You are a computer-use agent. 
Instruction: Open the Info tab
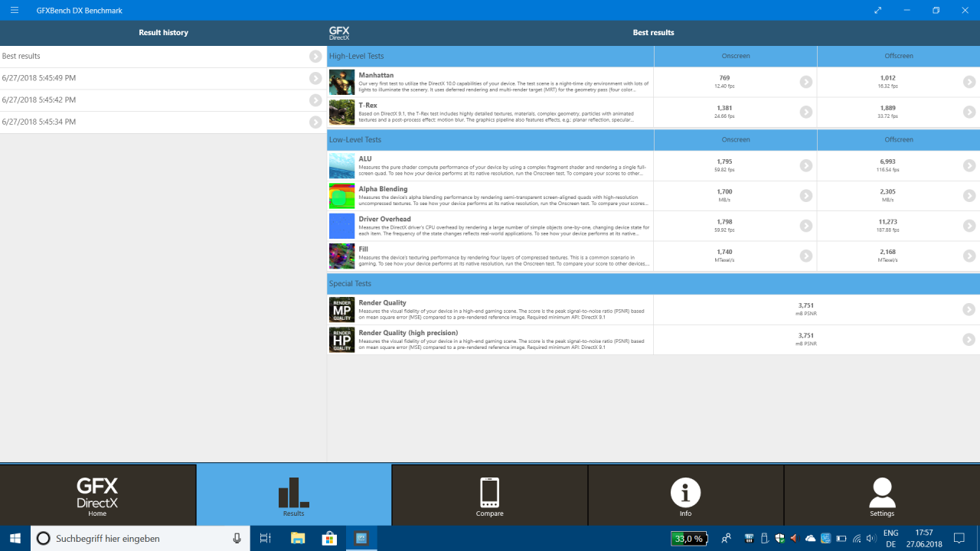point(685,494)
